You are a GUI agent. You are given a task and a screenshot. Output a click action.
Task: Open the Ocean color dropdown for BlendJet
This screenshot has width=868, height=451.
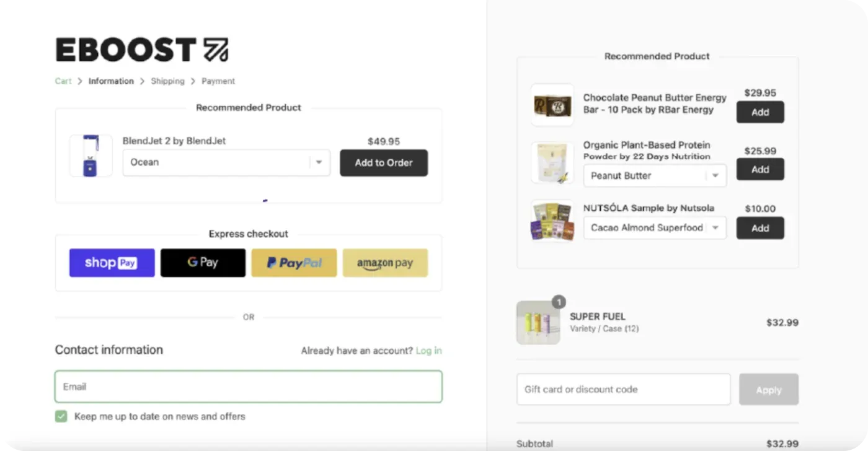pyautogui.click(x=226, y=162)
